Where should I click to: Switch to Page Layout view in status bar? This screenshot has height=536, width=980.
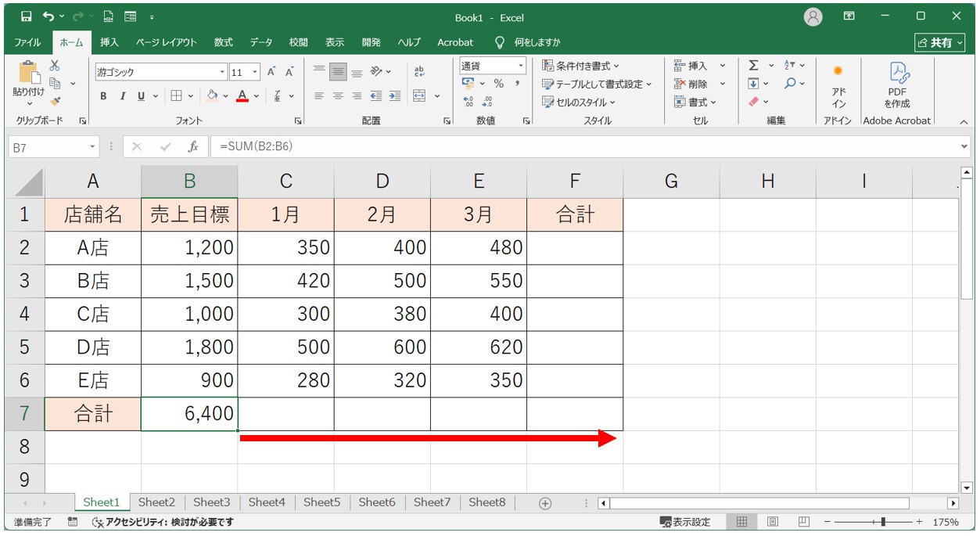[x=773, y=522]
